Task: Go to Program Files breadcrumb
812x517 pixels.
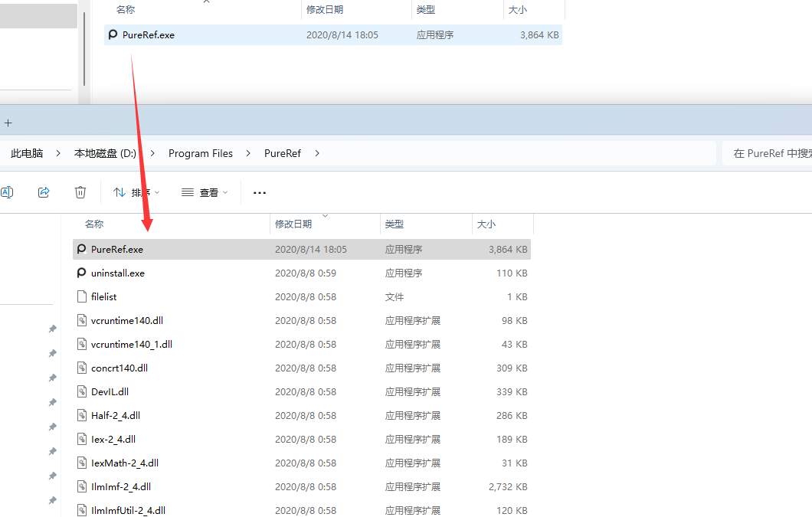Action: click(201, 153)
